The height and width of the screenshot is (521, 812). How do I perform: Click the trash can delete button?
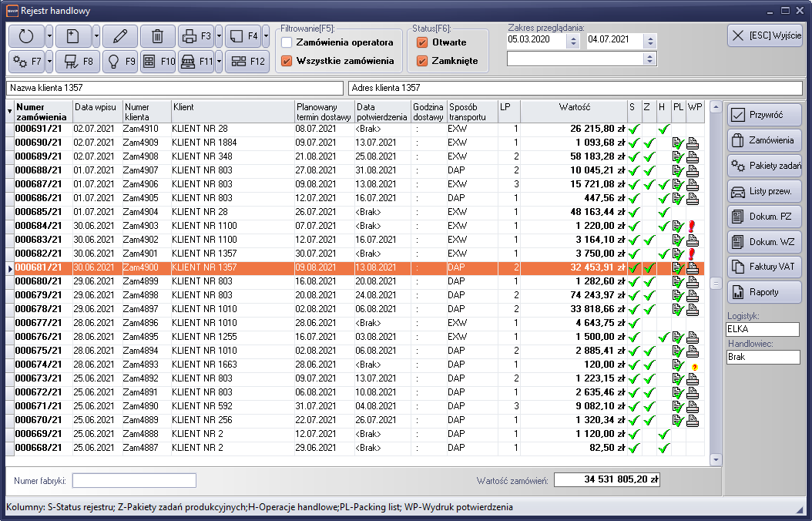click(x=157, y=35)
